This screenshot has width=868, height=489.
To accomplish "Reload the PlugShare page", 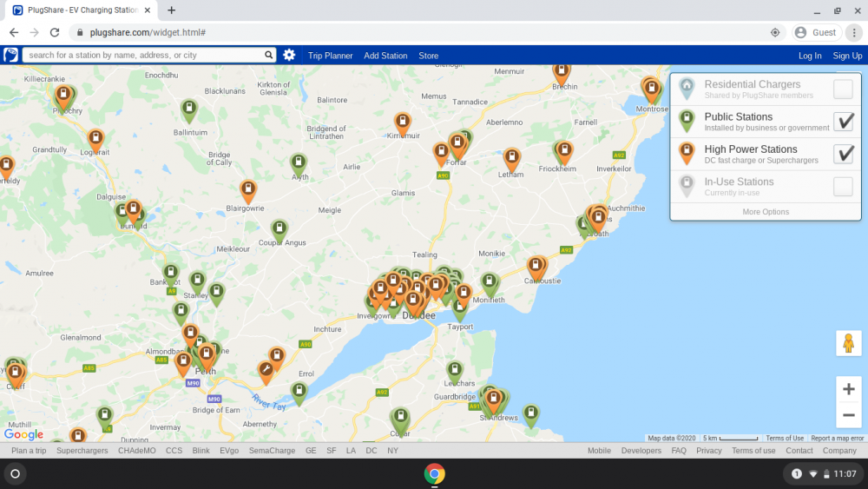I will (54, 33).
